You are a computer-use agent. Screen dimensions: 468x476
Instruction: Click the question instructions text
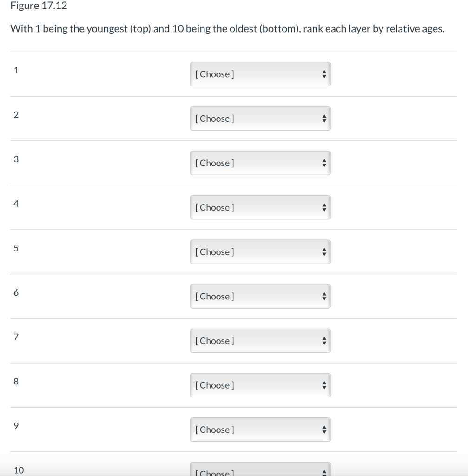point(227,29)
